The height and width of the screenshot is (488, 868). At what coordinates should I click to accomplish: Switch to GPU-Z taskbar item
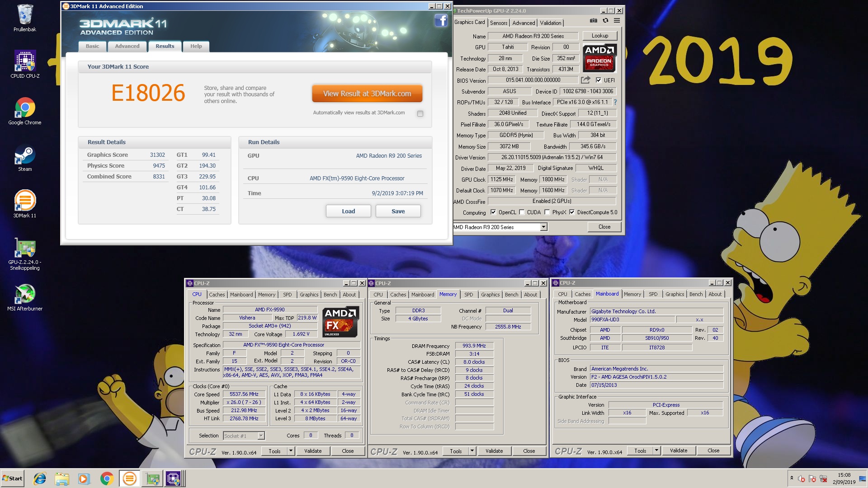(152, 479)
